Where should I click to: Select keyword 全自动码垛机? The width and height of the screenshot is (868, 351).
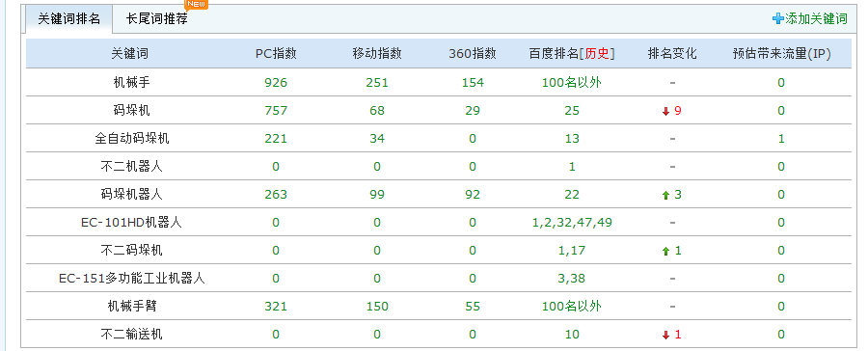[x=132, y=139]
